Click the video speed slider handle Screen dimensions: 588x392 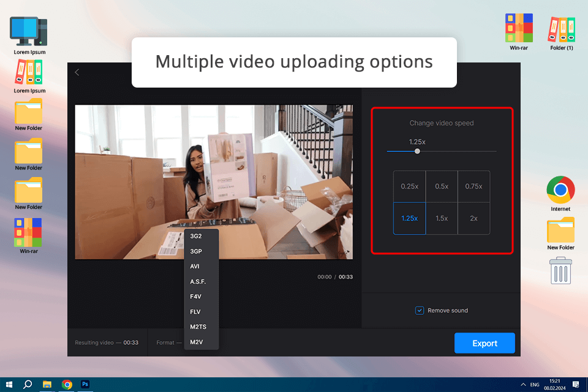[417, 151]
